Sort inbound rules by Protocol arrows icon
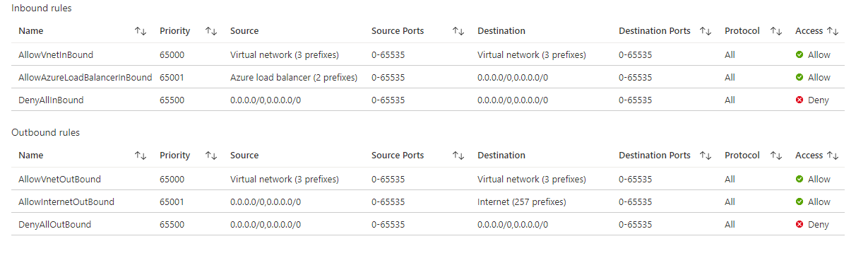Screen dimensions: 868x275 (x=775, y=31)
